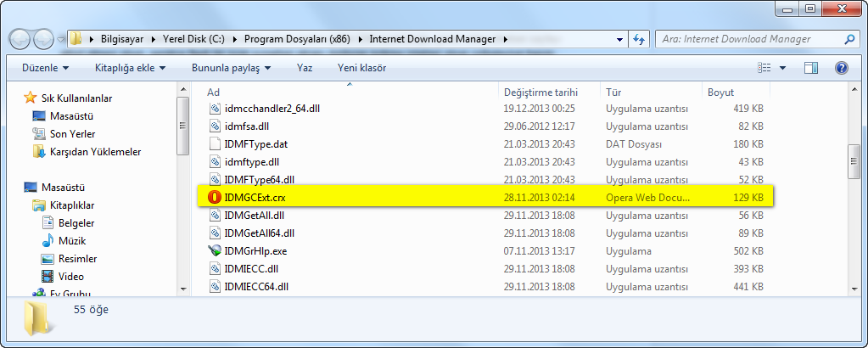Select Internet Download Manager breadcrumb
The image size is (868, 348).
coord(433,39)
